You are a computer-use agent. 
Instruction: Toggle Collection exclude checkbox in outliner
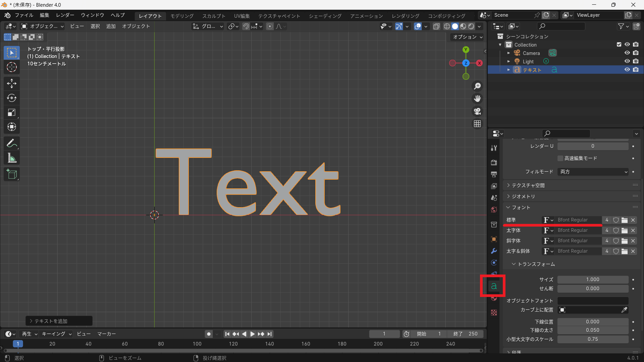619,45
